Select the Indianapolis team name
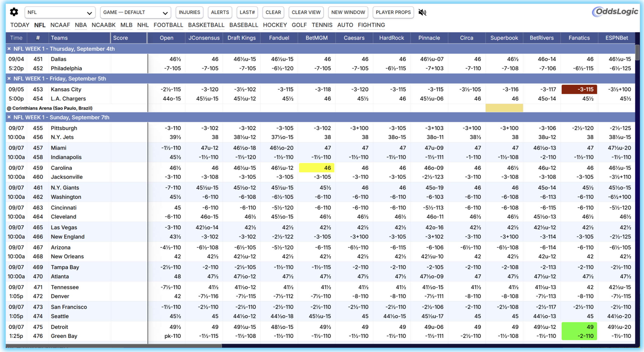This screenshot has height=352, width=644. [x=66, y=157]
